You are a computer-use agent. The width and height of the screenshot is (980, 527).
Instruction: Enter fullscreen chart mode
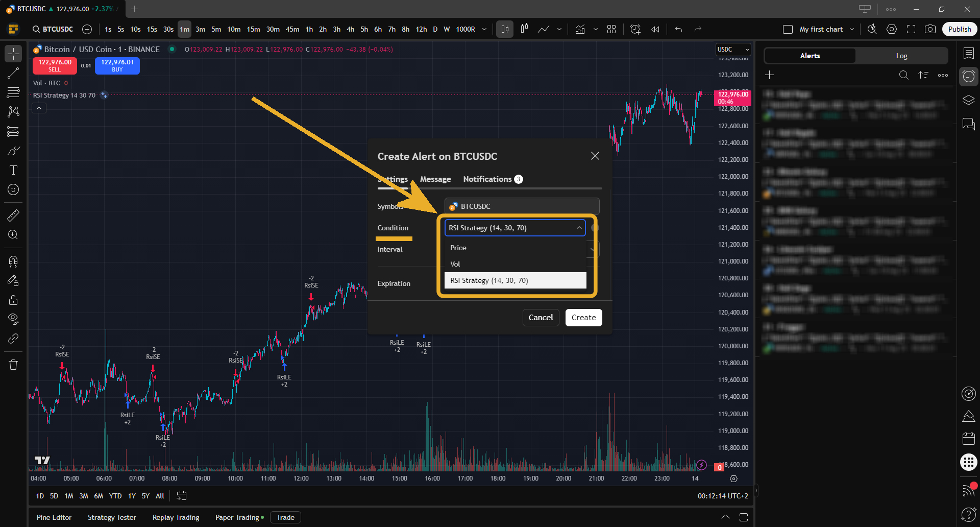pos(911,29)
